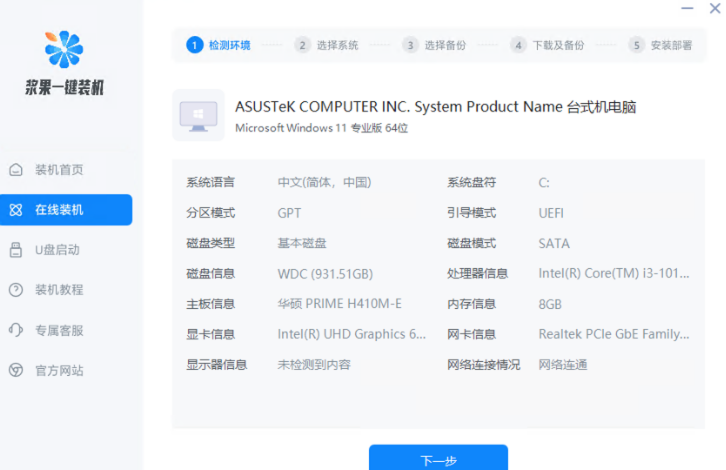Click the 主板信息 label
The image size is (726, 470).
[211, 304]
